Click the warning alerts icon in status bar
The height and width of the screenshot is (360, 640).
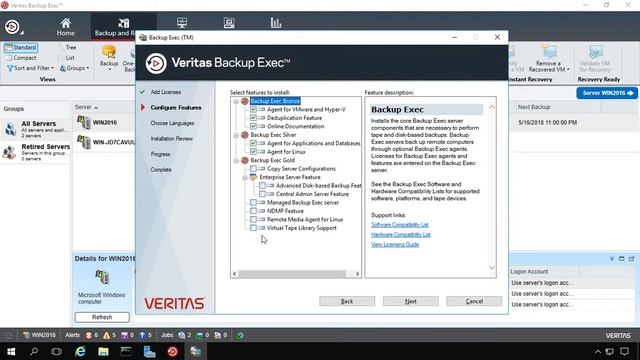107,336
